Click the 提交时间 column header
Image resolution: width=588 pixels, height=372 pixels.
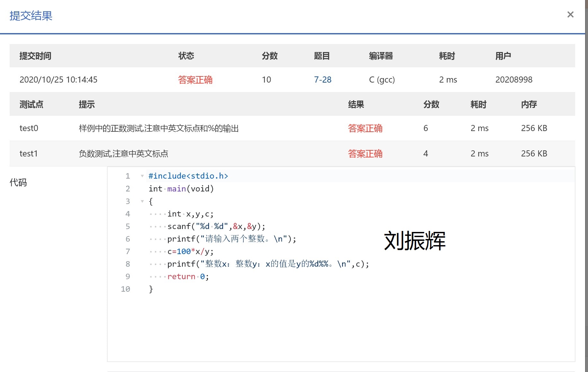point(35,56)
